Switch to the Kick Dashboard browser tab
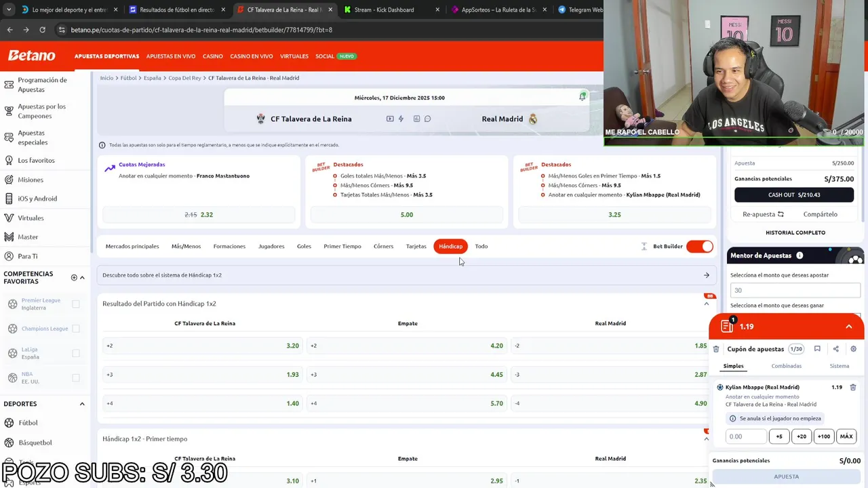The width and height of the screenshot is (868, 488). pos(384,10)
